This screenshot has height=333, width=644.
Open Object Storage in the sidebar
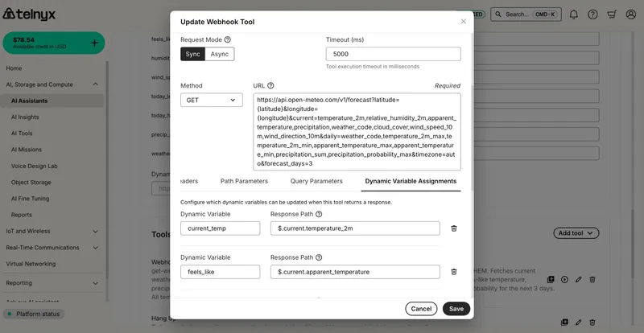31,183
